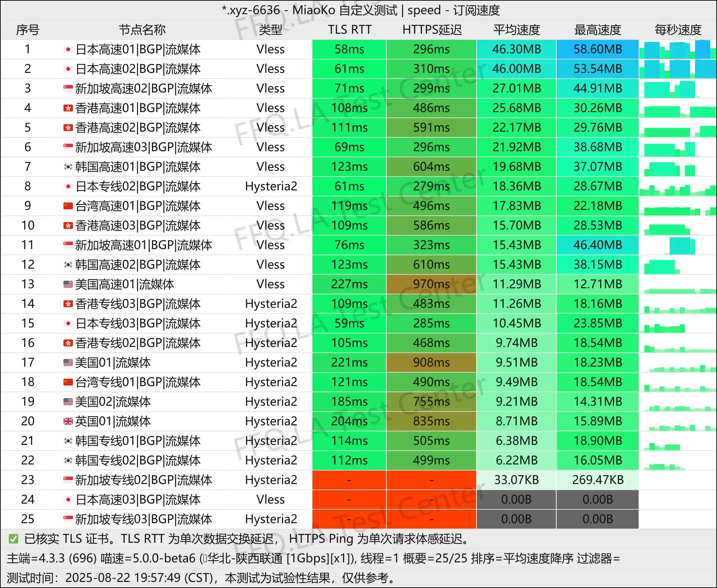
Task: Click the 46.40MB max speed cell
Action: coord(598,245)
